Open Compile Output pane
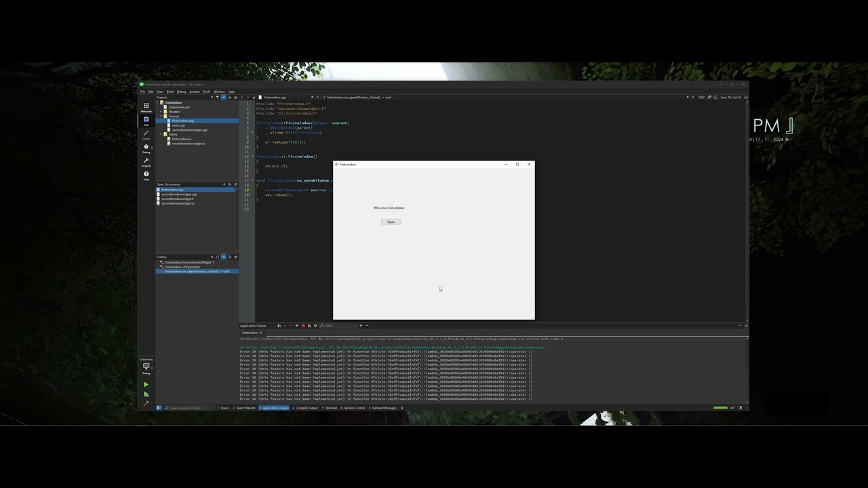This screenshot has width=868, height=488. click(x=305, y=408)
